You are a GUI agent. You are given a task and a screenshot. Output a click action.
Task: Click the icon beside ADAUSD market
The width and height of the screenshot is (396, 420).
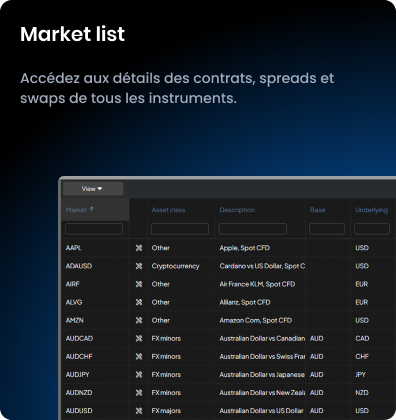[139, 266]
